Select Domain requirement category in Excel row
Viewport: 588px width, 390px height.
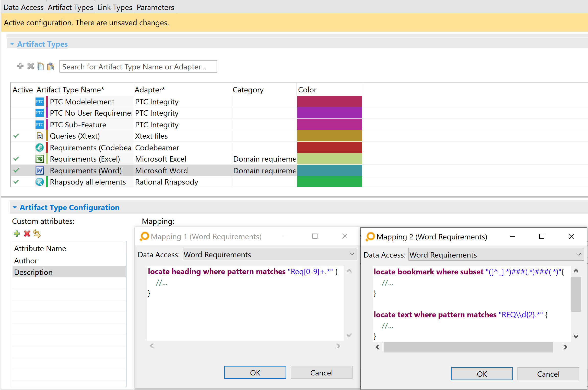point(264,159)
